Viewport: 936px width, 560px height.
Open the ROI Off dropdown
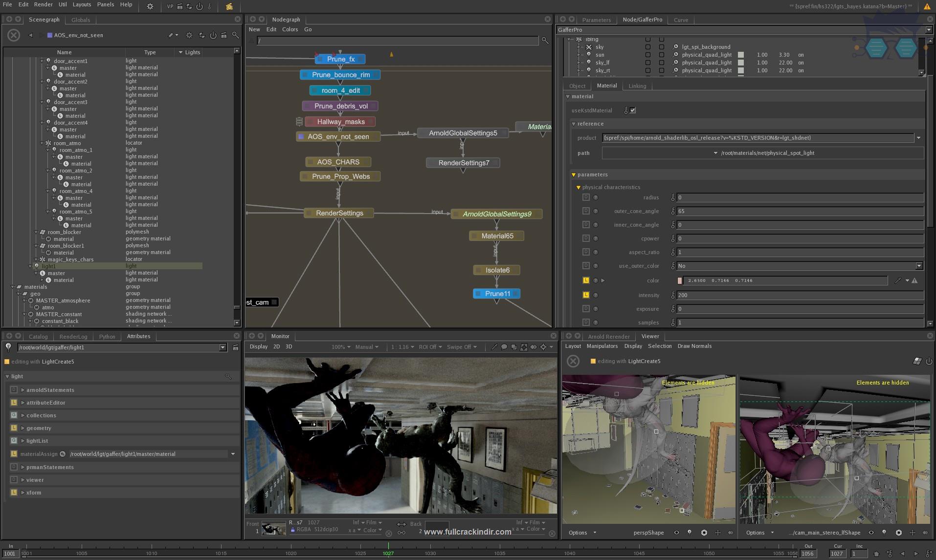430,347
